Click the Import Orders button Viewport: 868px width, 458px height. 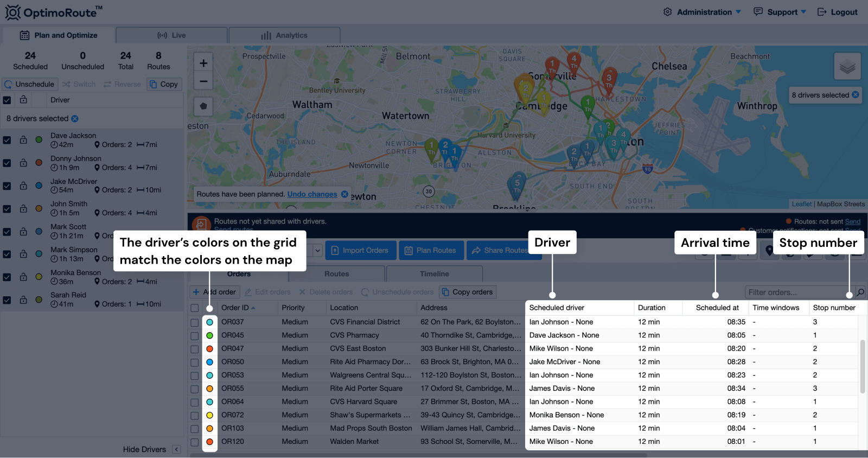[x=360, y=250]
